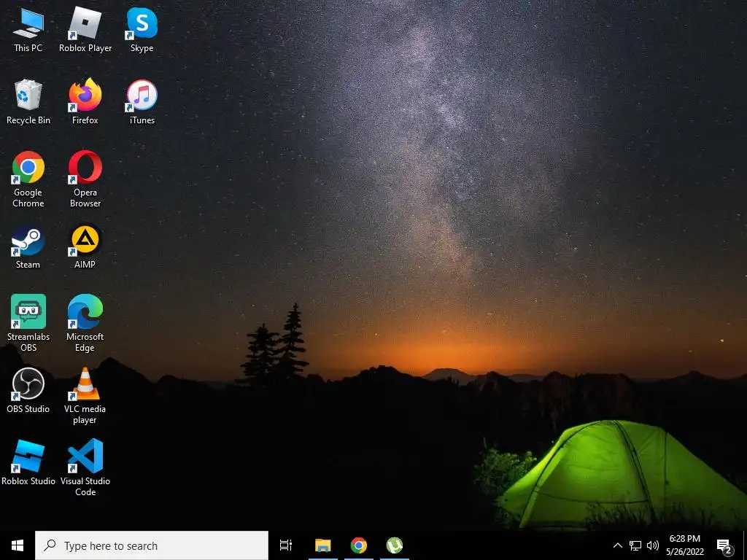
Task: Open the volume control tray icon
Action: 653,545
